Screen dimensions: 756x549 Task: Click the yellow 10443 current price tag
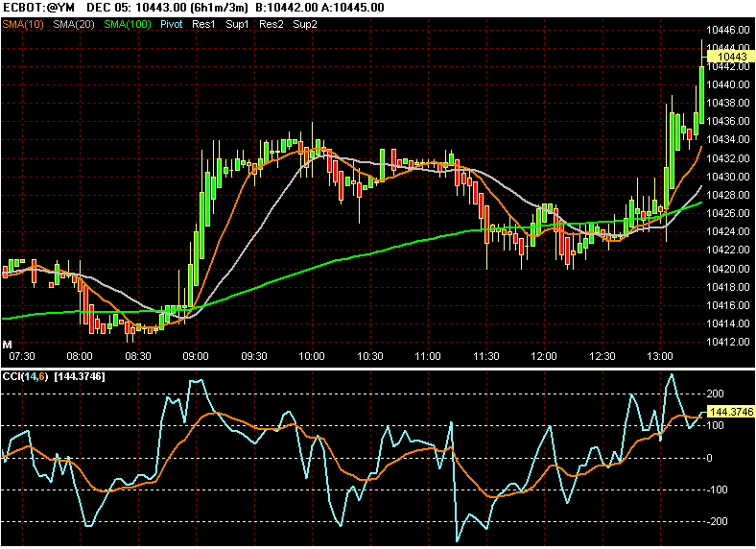[x=730, y=57]
